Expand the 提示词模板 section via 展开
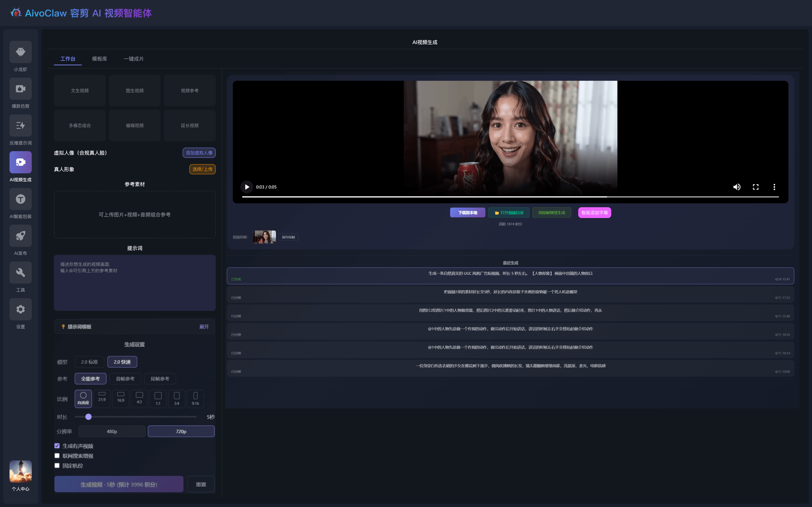 (x=204, y=327)
